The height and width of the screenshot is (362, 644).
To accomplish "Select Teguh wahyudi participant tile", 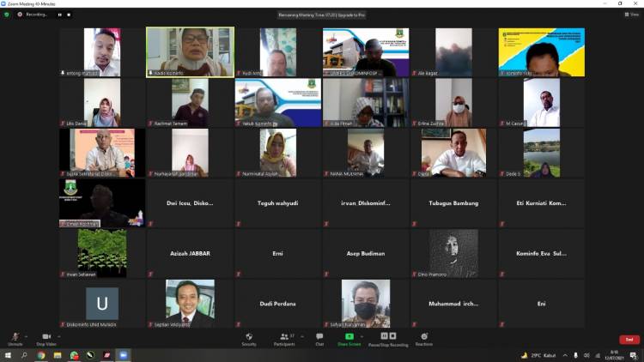I will (278, 203).
